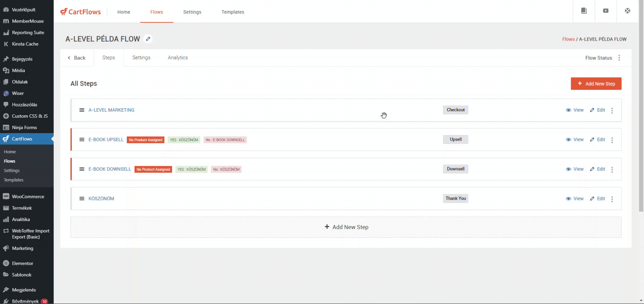
Task: Click drag handle of A-LEVEL MARKETING step
Action: coord(82,110)
